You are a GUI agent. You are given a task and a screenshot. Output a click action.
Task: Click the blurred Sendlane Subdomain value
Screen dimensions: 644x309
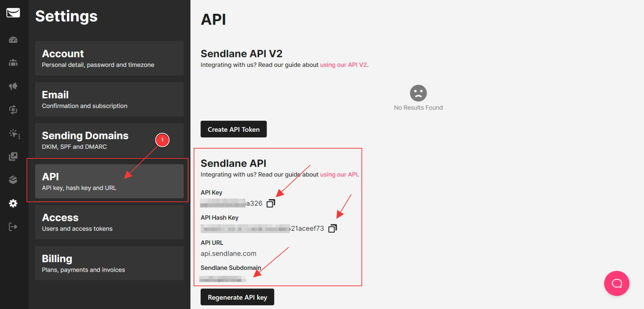coord(223,279)
